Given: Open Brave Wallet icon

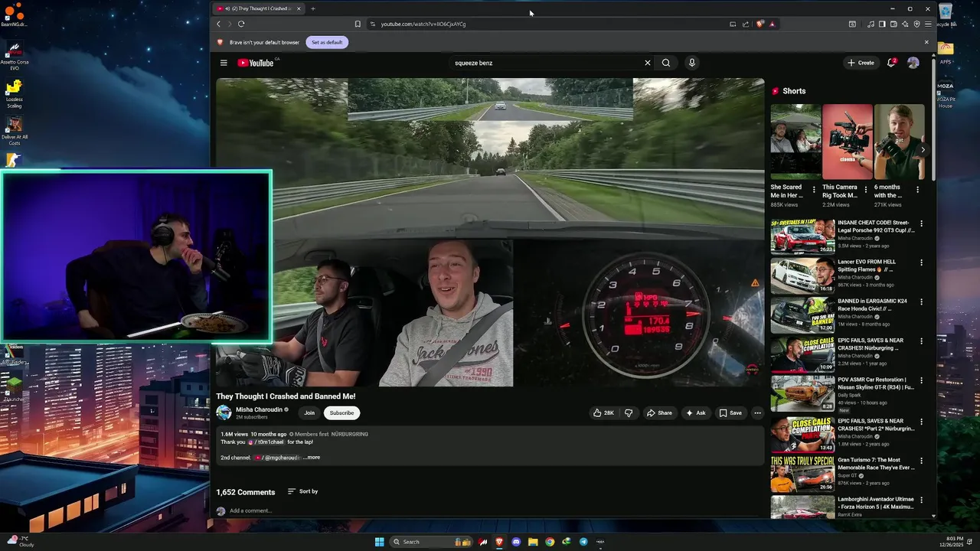Looking at the screenshot, I should (x=893, y=24).
